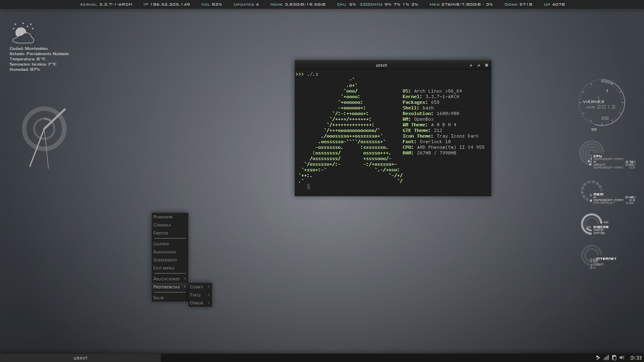644x362 pixels.
Task: Click "Estado: Parcialmente Nublado" text
Action: click(x=39, y=53)
